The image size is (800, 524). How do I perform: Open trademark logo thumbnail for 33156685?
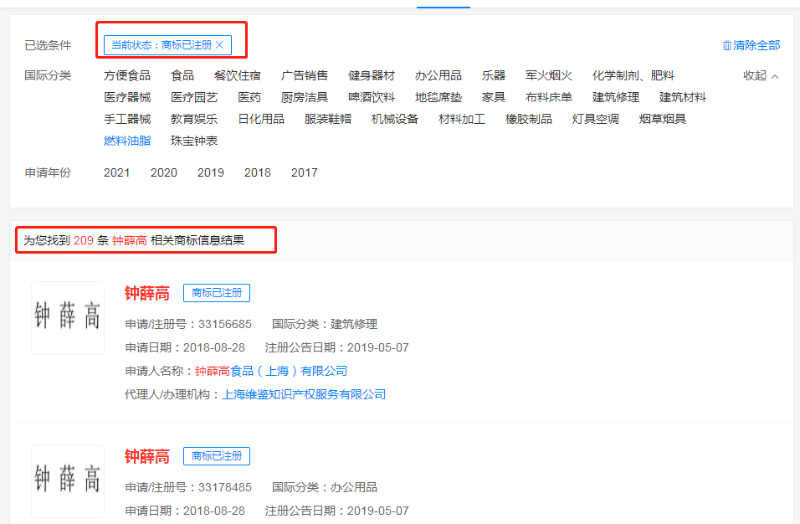pos(68,317)
